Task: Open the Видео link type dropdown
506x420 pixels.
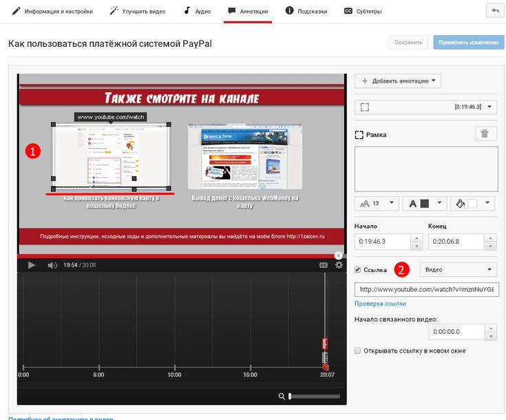Action: pos(458,270)
